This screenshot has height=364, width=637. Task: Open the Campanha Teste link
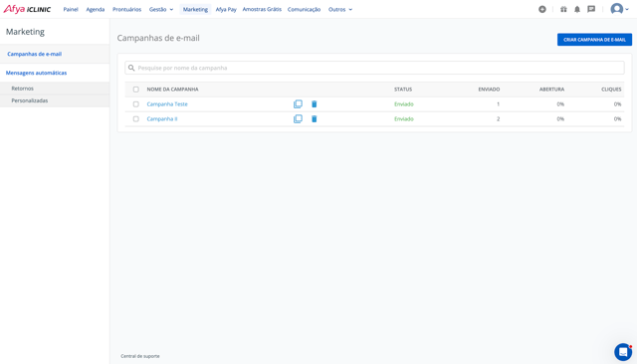167,104
